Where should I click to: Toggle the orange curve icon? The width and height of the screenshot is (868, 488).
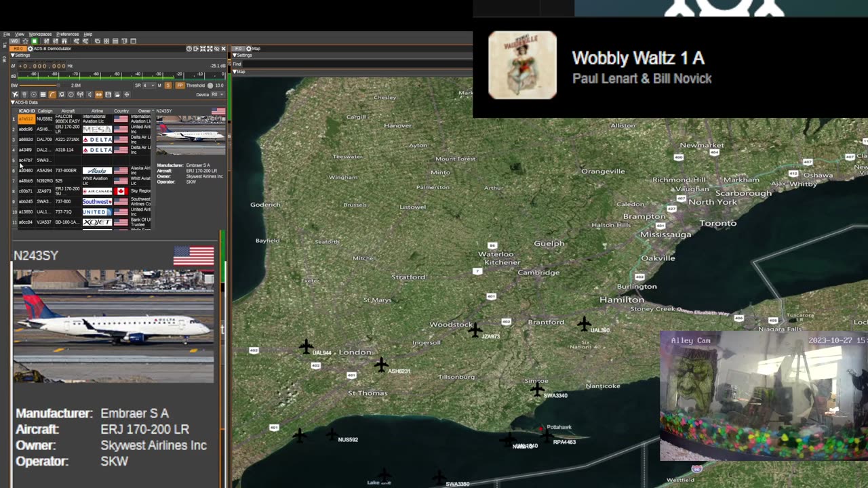tap(52, 95)
